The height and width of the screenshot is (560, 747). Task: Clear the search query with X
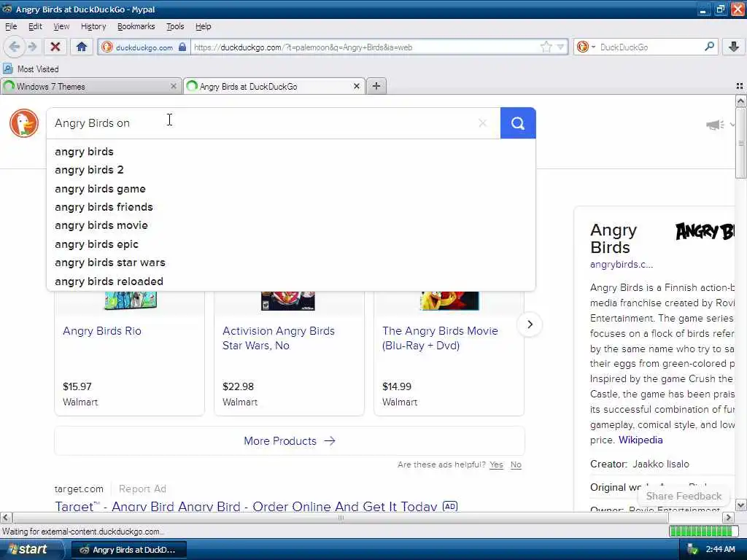[483, 123]
